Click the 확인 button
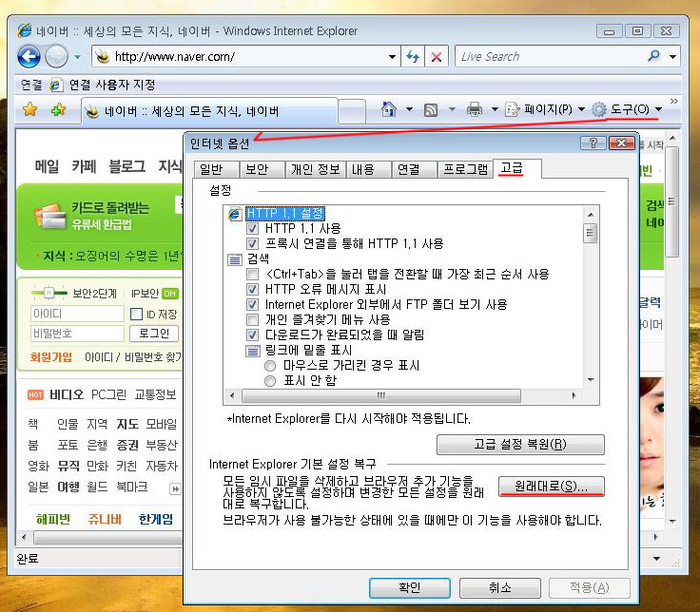 click(x=409, y=588)
